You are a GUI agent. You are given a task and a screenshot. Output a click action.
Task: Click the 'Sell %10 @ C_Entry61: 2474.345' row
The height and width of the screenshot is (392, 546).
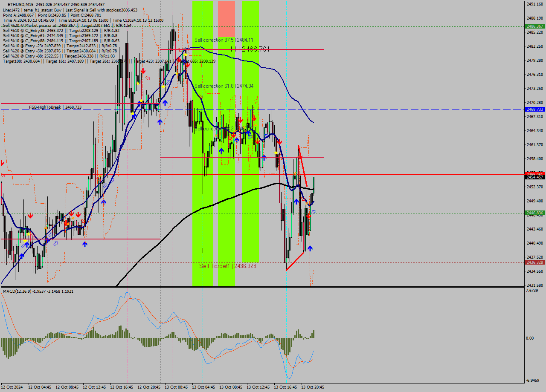coord(60,35)
